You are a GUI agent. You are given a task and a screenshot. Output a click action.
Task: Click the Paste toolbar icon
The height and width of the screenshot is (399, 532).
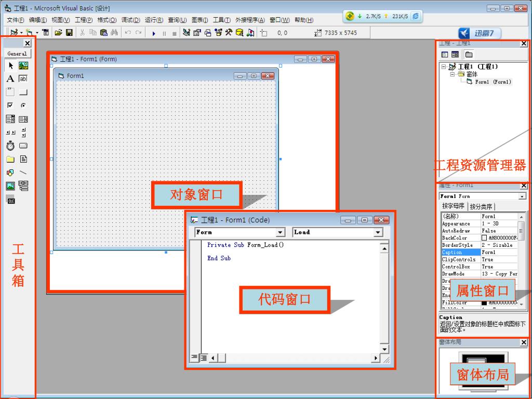[104, 33]
